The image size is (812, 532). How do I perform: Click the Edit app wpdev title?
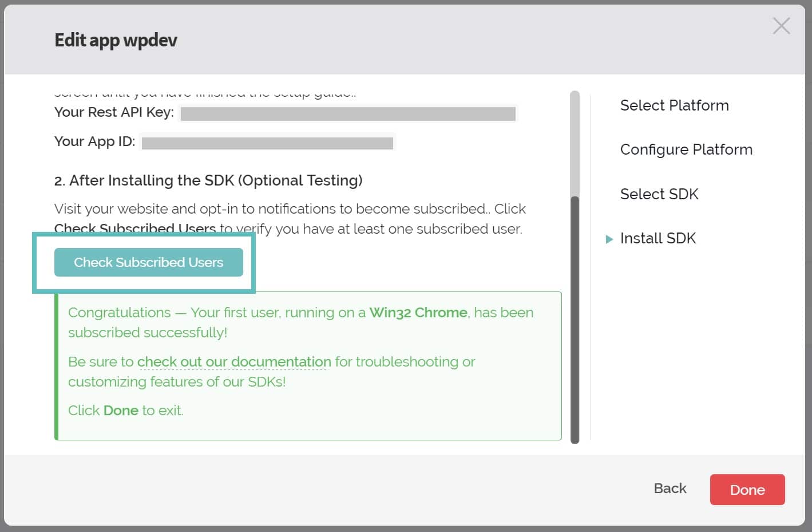pyautogui.click(x=115, y=40)
